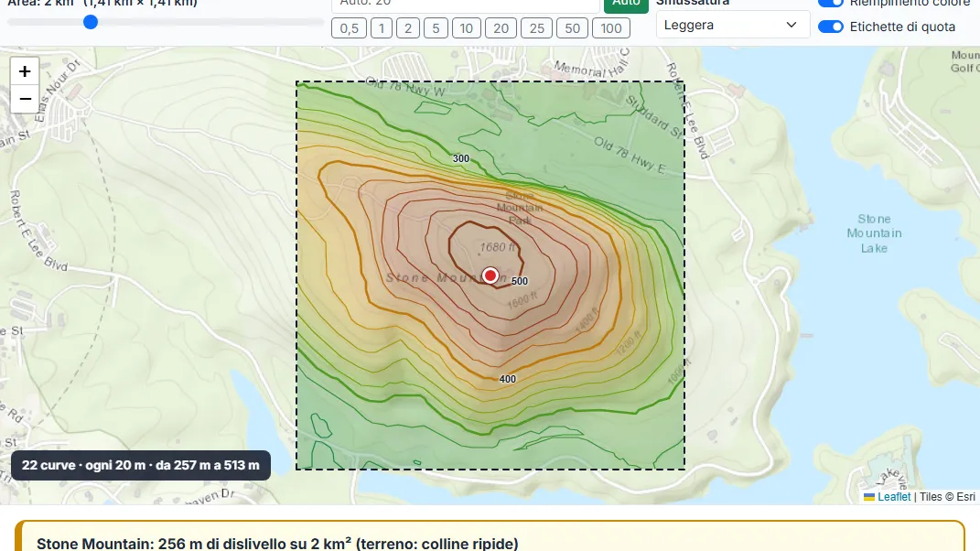Click the Old 78 Hwy E road label
This screenshot has height=551, width=980.
[630, 155]
